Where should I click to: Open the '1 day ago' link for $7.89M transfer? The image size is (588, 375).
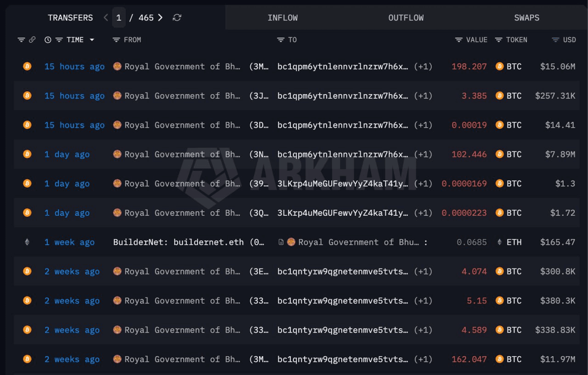(67, 154)
